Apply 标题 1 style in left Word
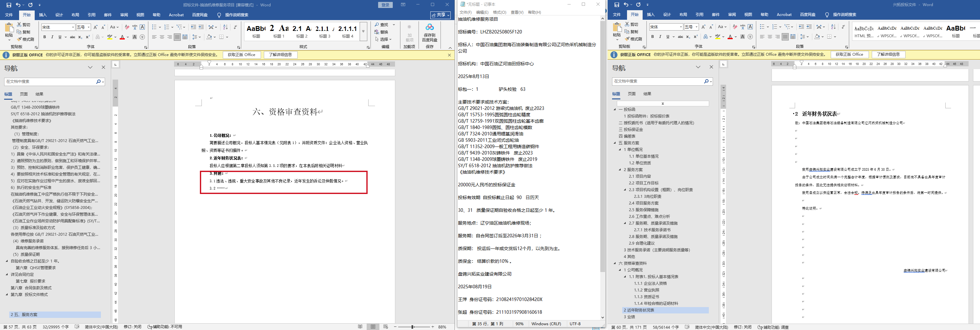Viewport: 980px width, 330px height. point(279,32)
